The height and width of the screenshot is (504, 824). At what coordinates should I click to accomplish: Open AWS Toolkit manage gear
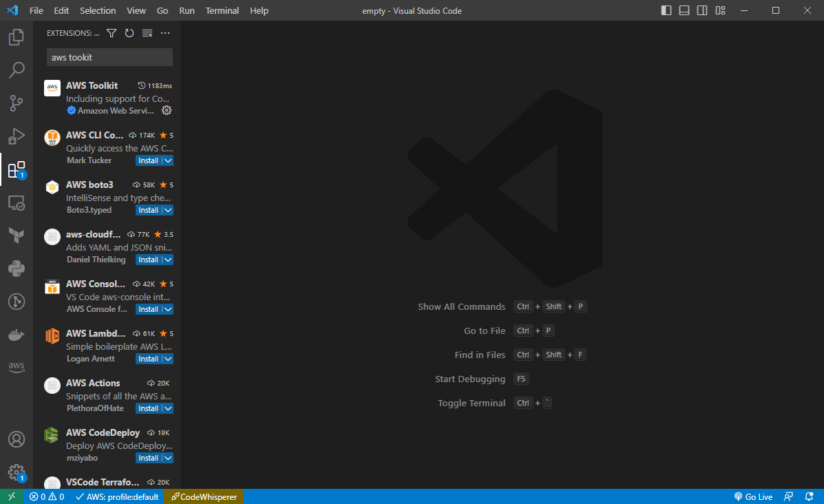click(x=167, y=110)
